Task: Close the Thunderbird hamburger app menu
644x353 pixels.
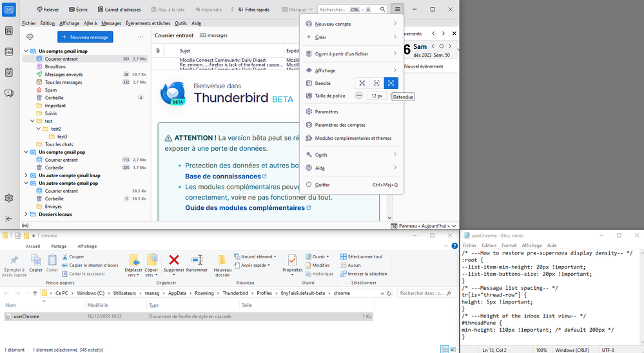Action: pyautogui.click(x=397, y=9)
